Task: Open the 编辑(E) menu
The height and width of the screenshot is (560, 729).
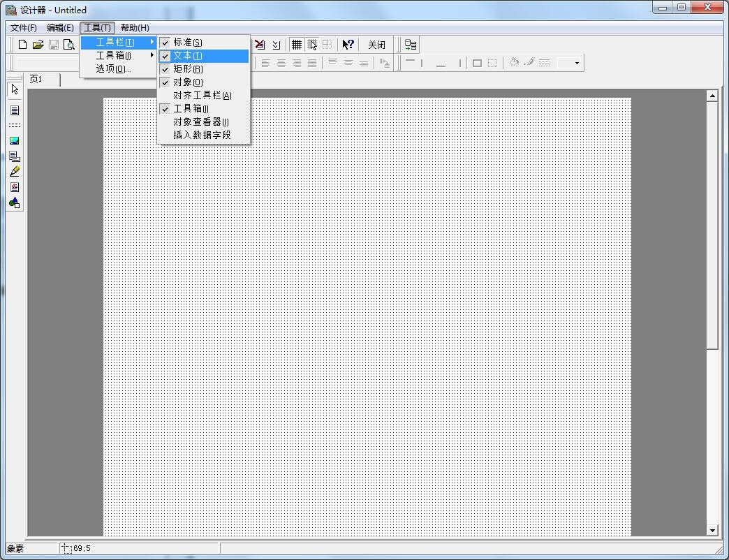Action: [x=60, y=28]
